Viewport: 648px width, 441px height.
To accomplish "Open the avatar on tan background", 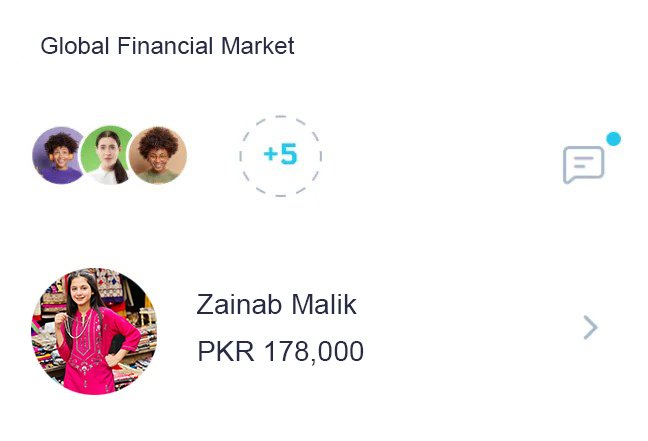I will [x=158, y=155].
